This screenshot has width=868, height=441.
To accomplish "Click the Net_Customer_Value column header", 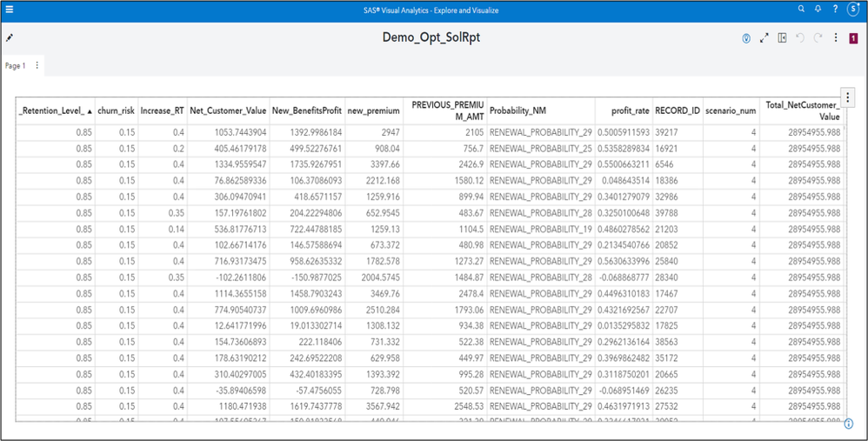I will click(228, 110).
